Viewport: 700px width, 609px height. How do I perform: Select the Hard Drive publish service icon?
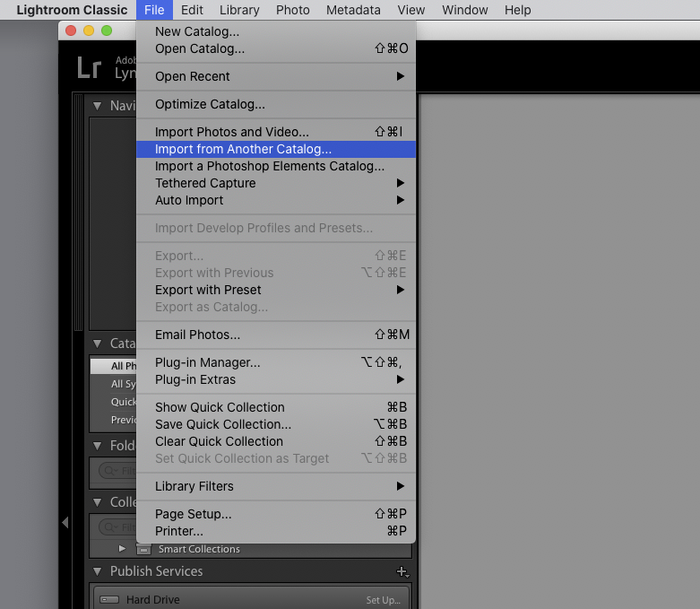click(109, 600)
